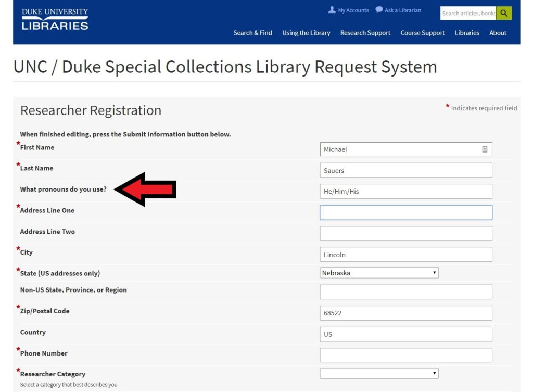This screenshot has height=392, width=533.
Task: Click the First Name field containing Michael
Action: (406, 149)
